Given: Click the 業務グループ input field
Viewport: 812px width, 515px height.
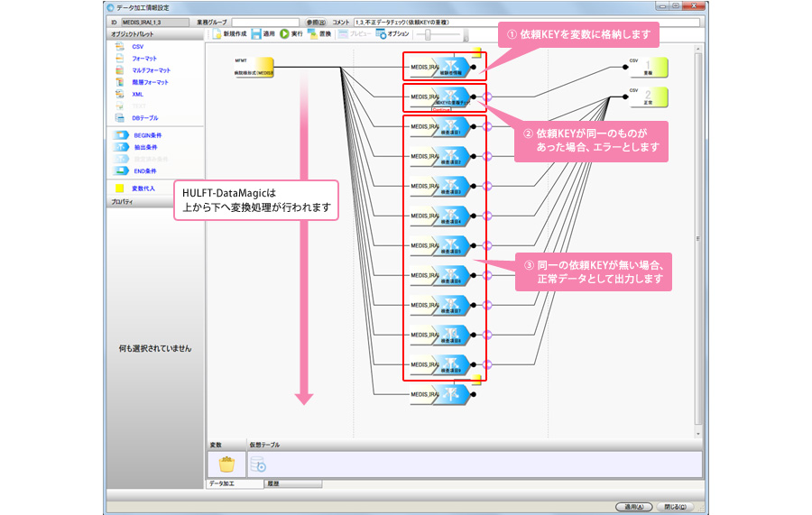Looking at the screenshot, I should [265, 21].
